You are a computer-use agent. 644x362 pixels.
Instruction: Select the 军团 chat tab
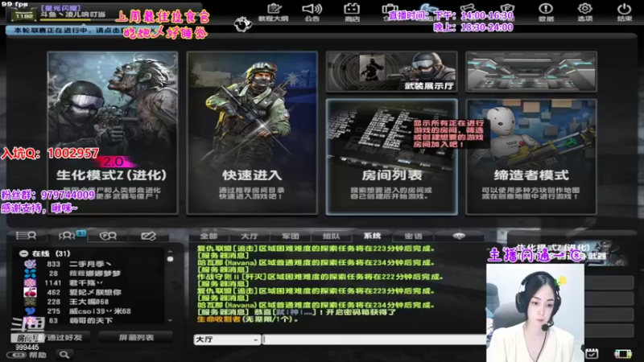click(291, 236)
